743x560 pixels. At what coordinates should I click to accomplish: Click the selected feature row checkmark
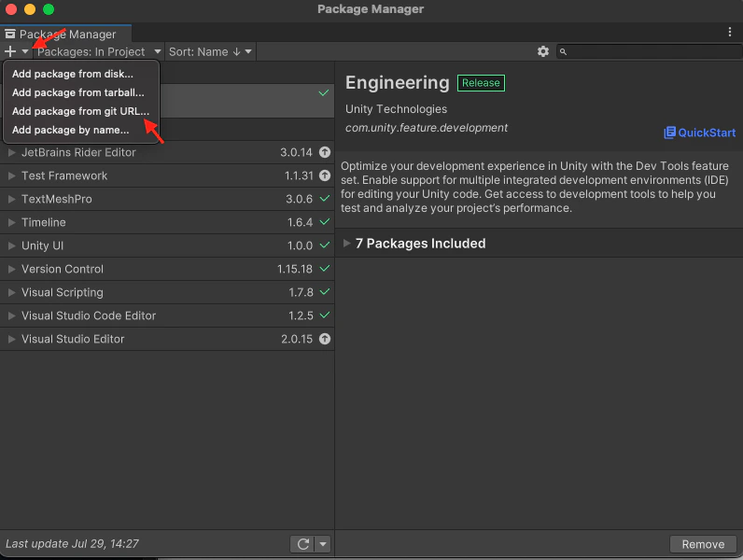(324, 92)
